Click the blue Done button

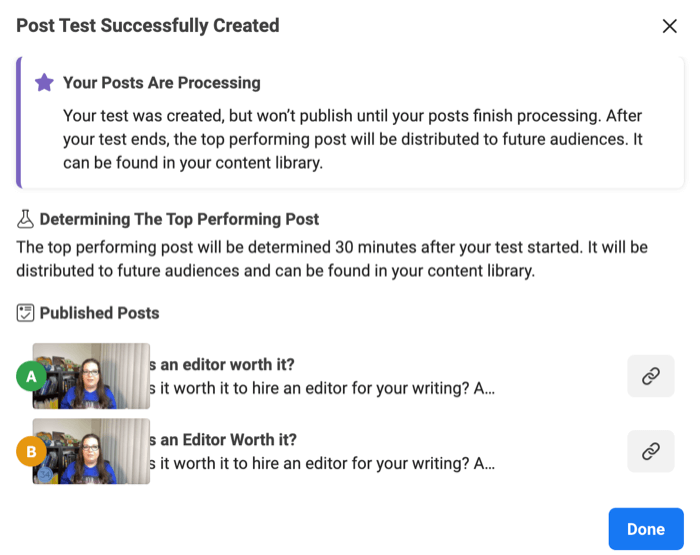pyautogui.click(x=646, y=529)
